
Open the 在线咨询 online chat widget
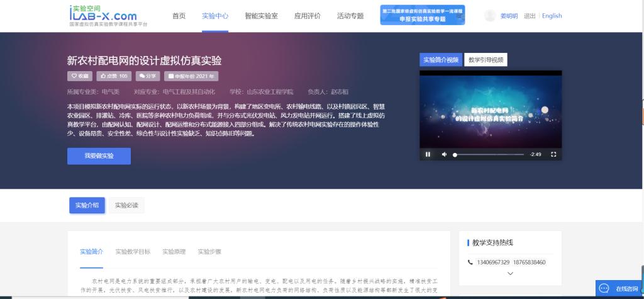tap(619, 288)
